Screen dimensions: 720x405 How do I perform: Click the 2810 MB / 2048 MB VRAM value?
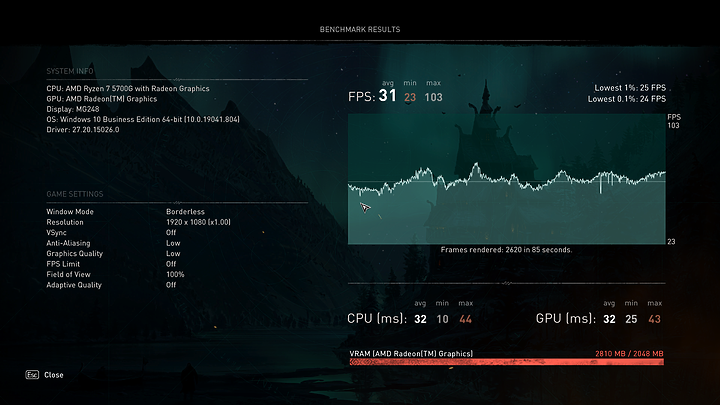(629, 354)
